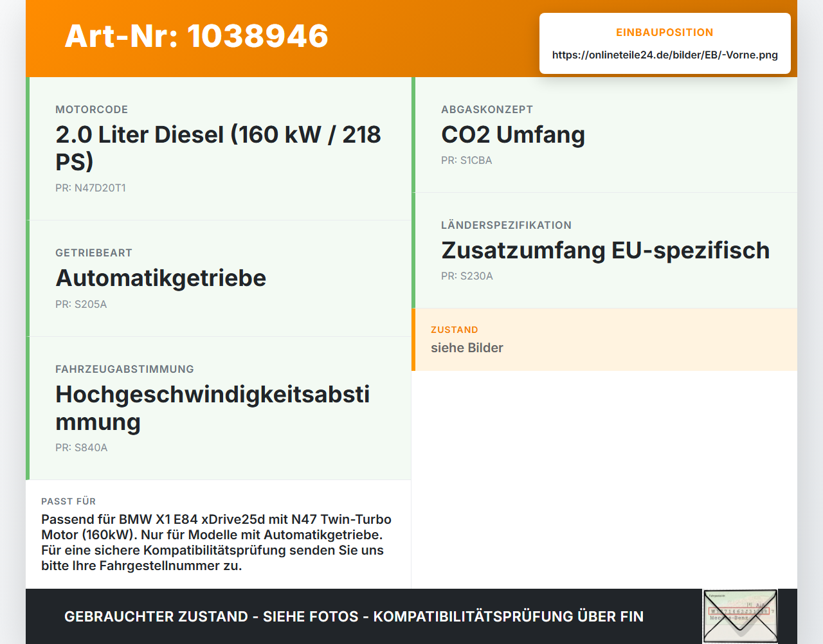
Task: Open the Vorne.png image URL
Action: (665, 55)
